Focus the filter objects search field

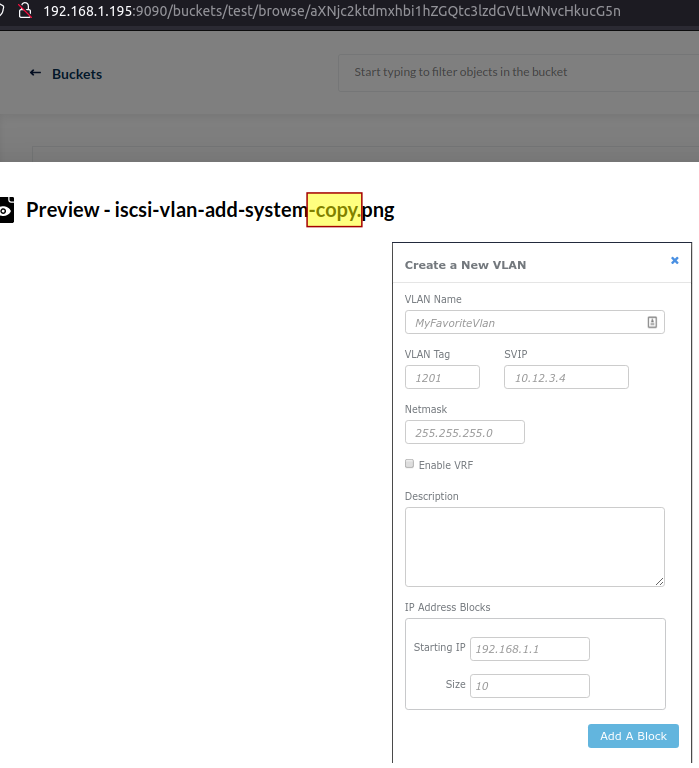pos(518,72)
